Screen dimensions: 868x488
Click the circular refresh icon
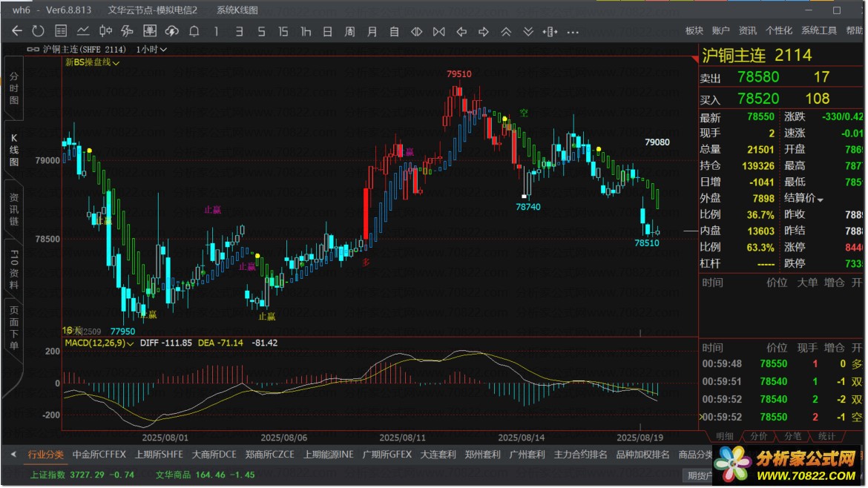(38, 31)
